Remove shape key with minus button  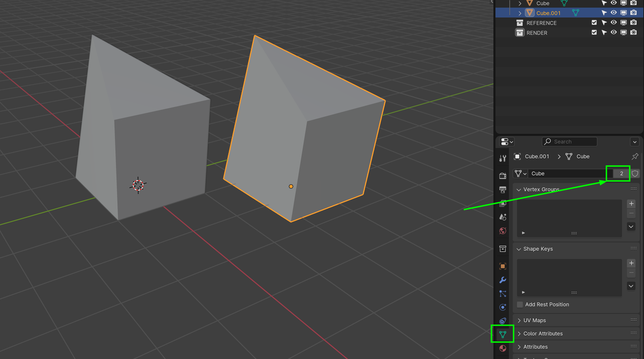pos(631,273)
